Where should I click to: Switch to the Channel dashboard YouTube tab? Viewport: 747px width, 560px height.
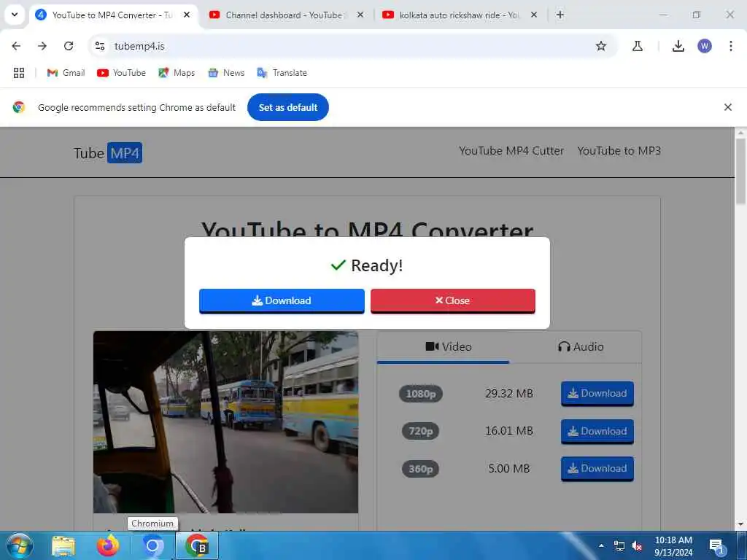coord(284,15)
